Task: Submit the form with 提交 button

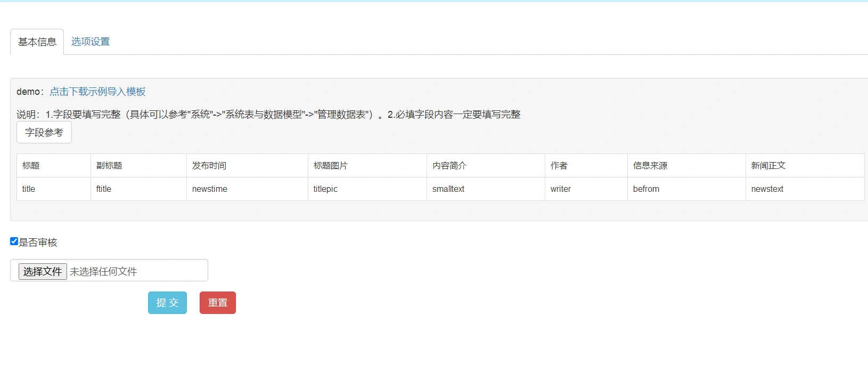Action: point(167,303)
